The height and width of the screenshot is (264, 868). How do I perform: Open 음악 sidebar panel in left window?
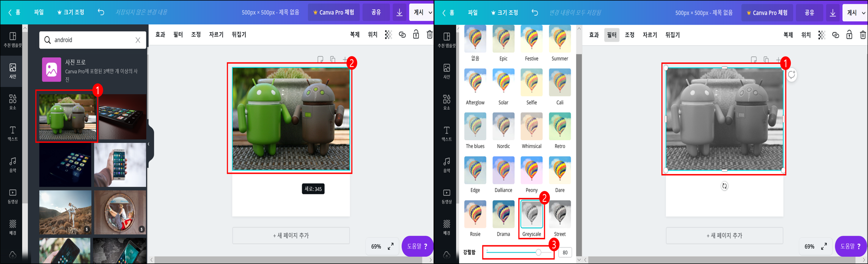point(13,165)
